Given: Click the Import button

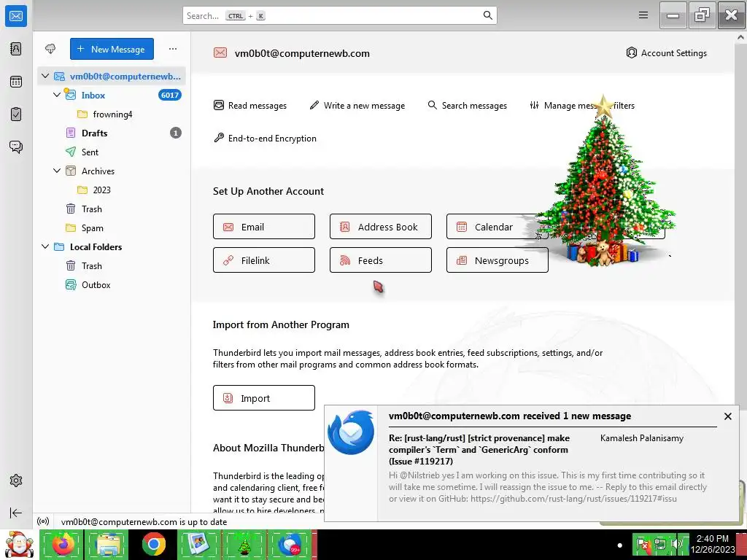Looking at the screenshot, I should pyautogui.click(x=264, y=397).
